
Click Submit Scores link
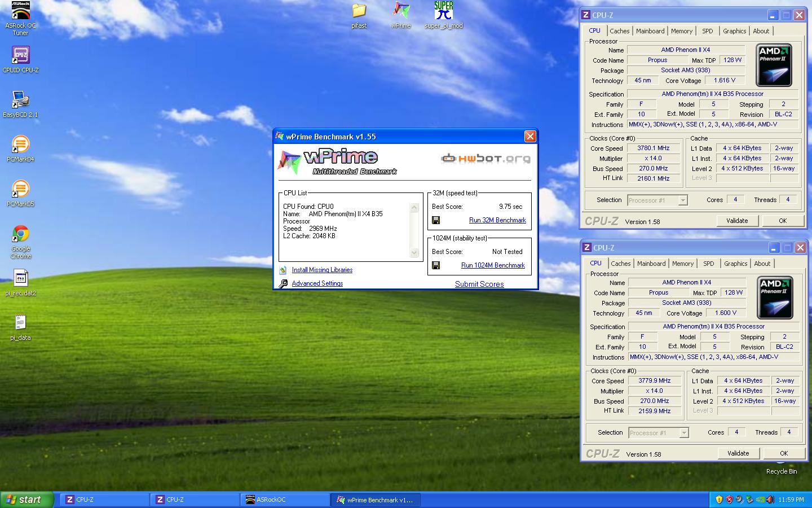[479, 284]
